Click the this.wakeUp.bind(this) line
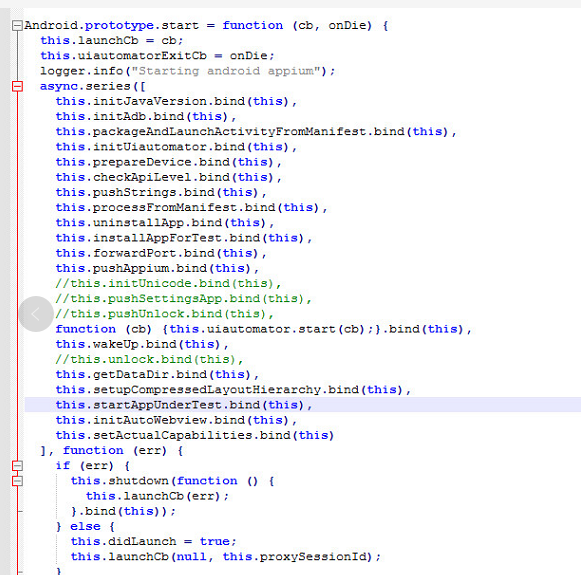The height and width of the screenshot is (575, 581). click(142, 345)
